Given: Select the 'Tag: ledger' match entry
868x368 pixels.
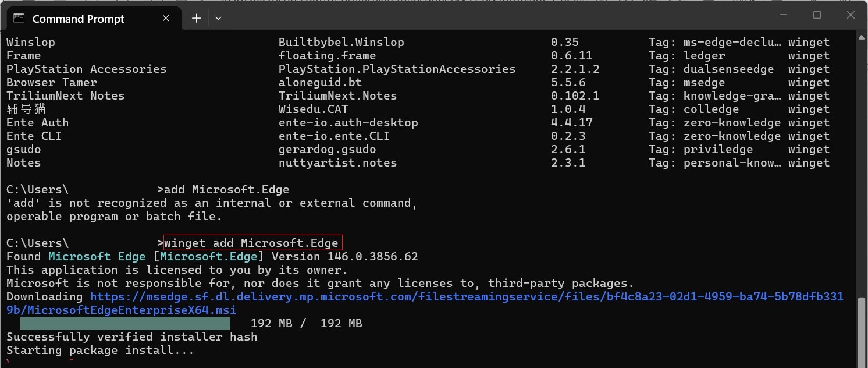Looking at the screenshot, I should pyautogui.click(x=687, y=56).
